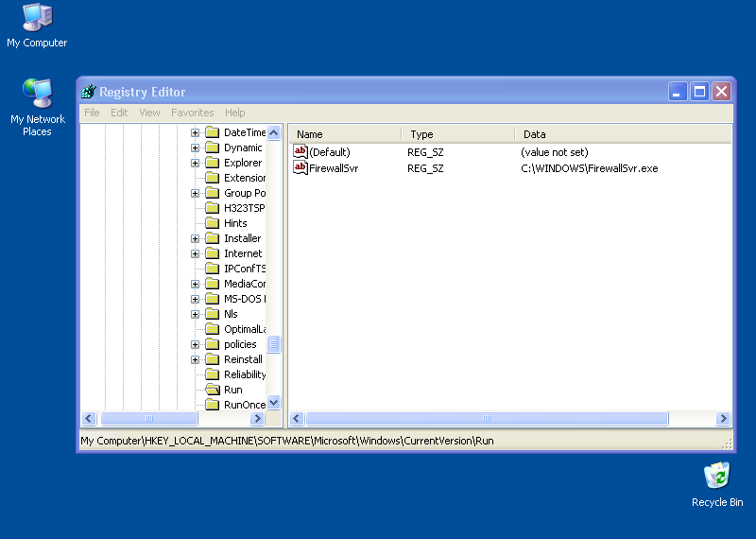This screenshot has width=756, height=539.
Task: Click the FirewallSvr string value icon
Action: 301,168
